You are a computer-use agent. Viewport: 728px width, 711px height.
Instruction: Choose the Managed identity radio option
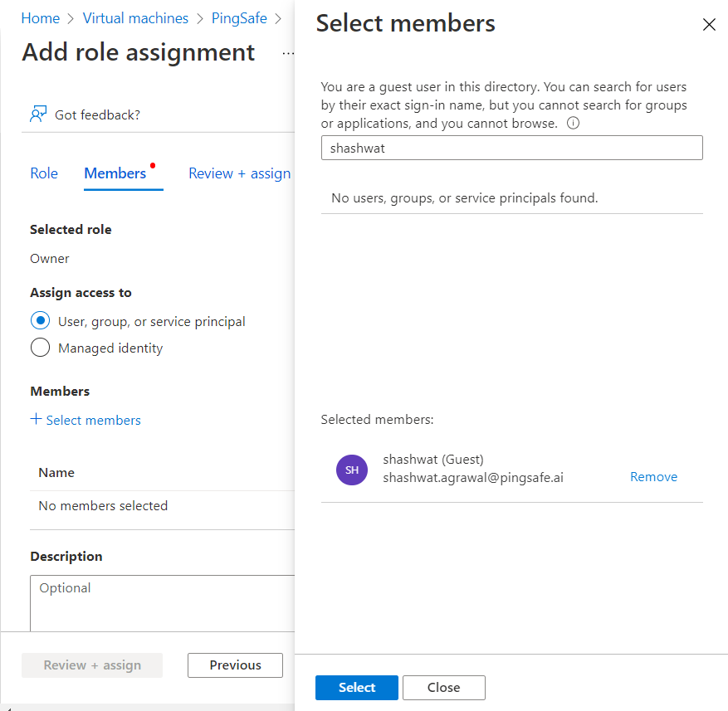[x=40, y=348]
